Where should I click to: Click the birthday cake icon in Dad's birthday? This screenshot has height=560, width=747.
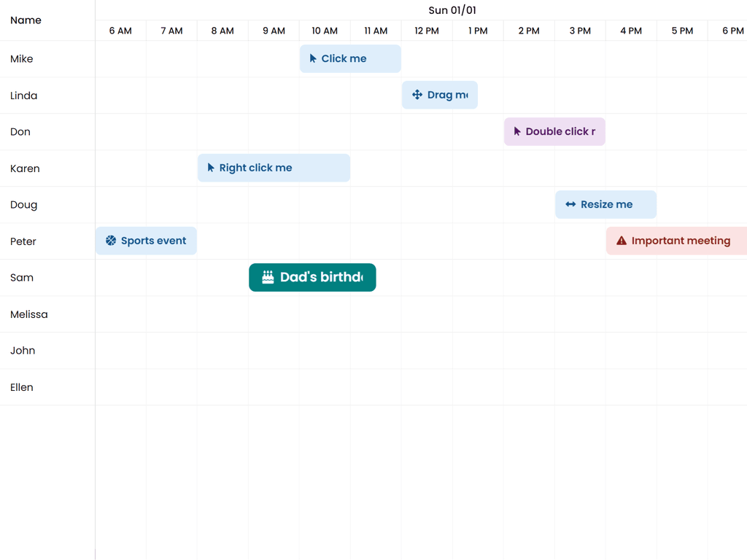(268, 277)
